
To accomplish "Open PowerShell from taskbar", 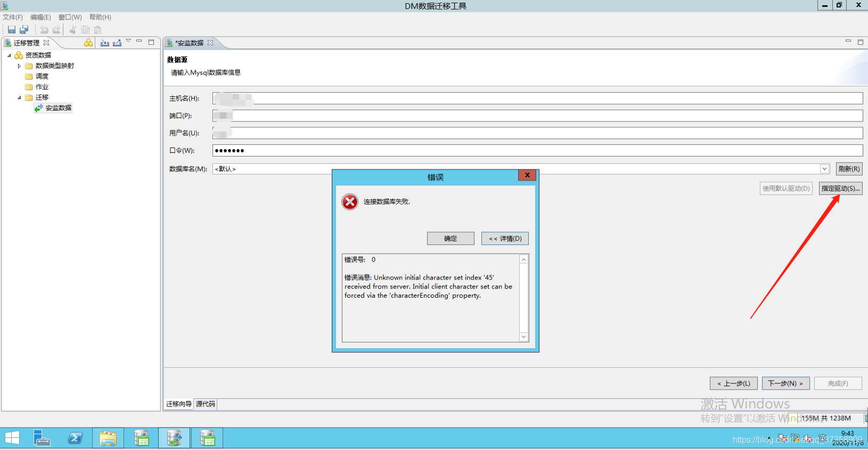I will [75, 438].
